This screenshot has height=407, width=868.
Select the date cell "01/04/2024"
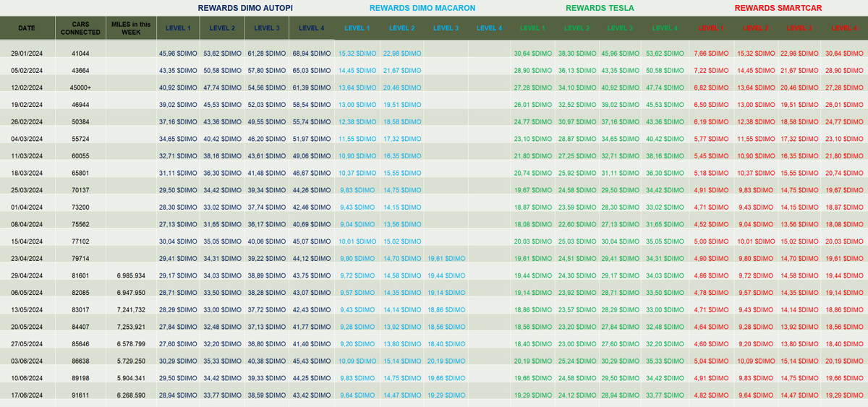coord(27,207)
